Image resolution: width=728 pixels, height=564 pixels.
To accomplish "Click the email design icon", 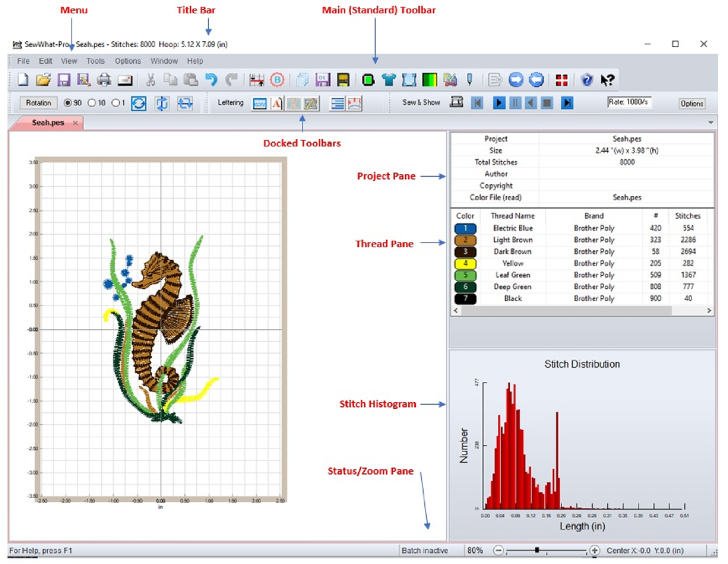I will pos(125,79).
